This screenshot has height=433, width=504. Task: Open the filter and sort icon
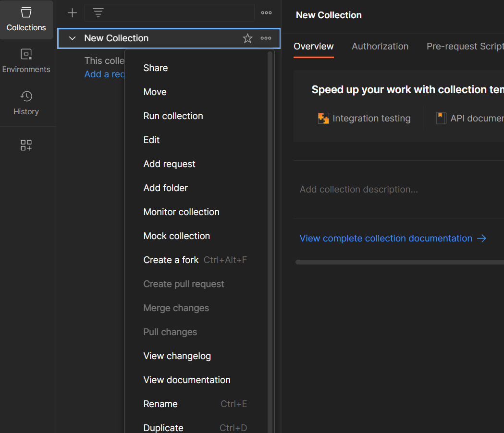tap(98, 12)
